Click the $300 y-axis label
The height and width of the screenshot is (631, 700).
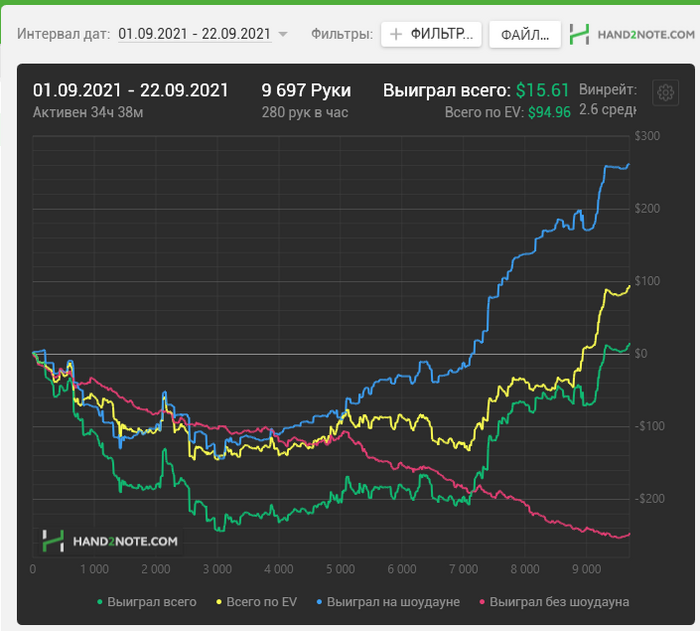647,136
